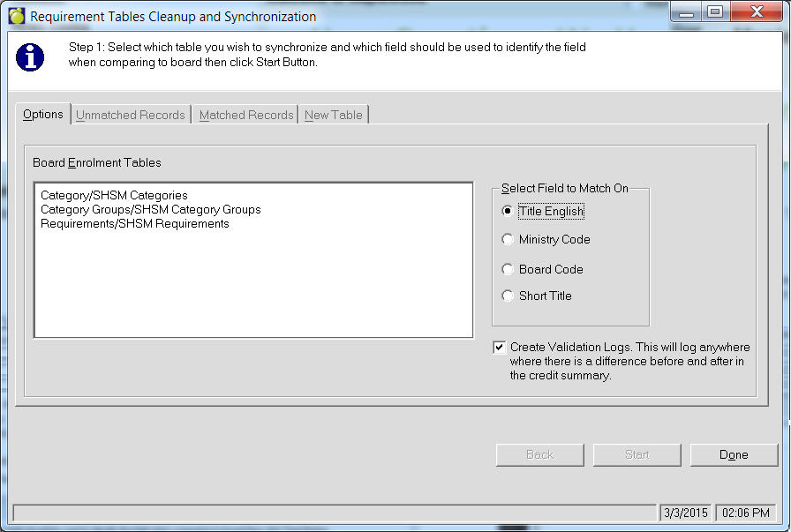This screenshot has height=532, width=791.
Task: Go to the Matched Records tab
Action: 245,116
